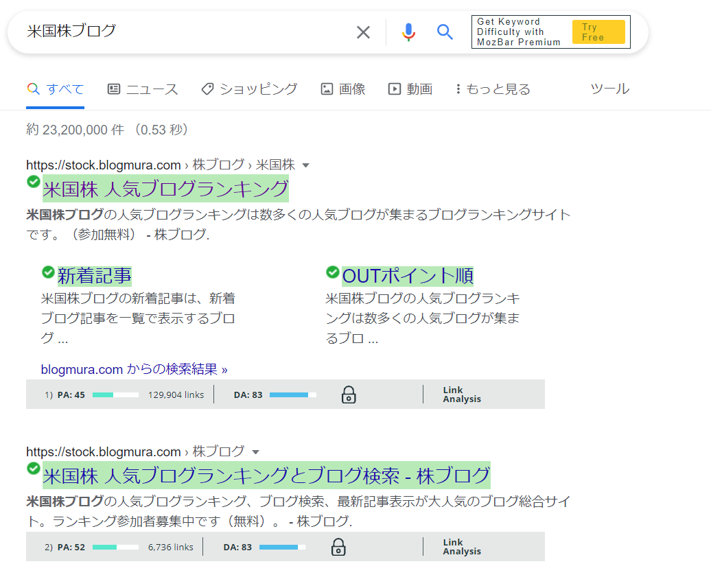Image resolution: width=711 pixels, height=588 pixels.
Task: Click the play icon beside 動画
Action: click(x=395, y=89)
